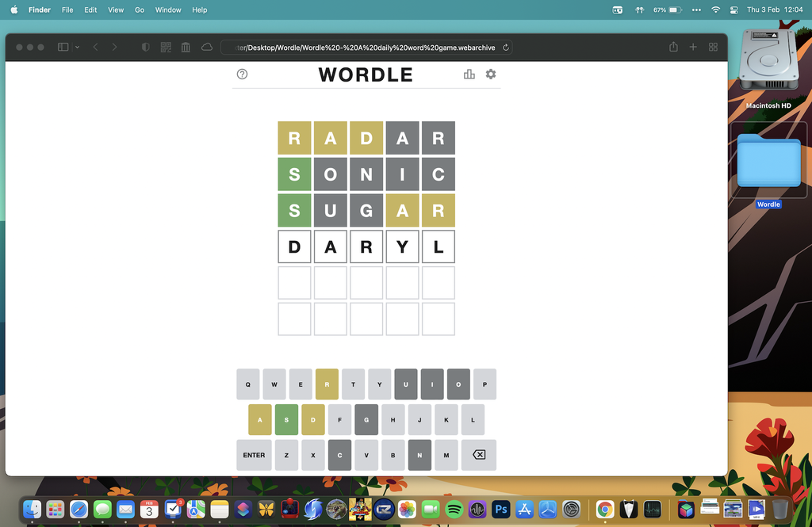812x527 pixels.
Task: Open Finder from the Dock
Action: pos(32,510)
